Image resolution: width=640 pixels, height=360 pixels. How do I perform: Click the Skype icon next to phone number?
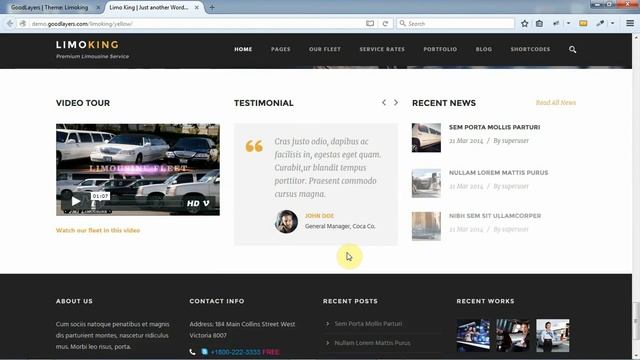point(204,351)
